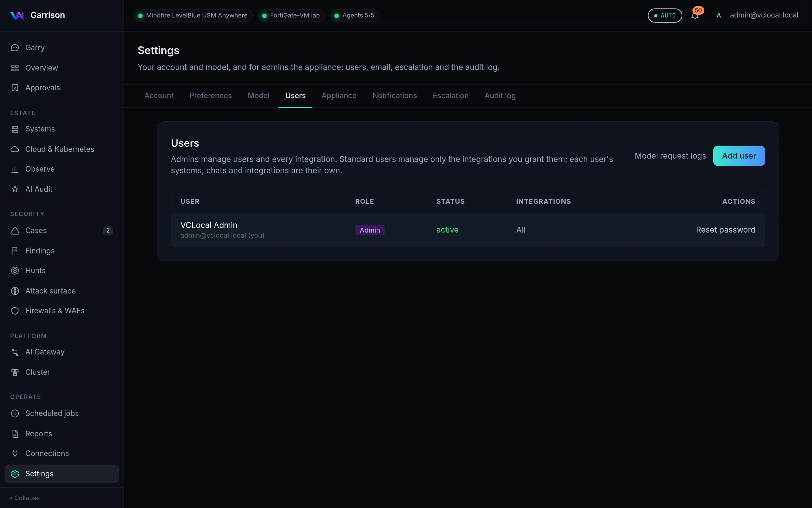Go to the Appliance tab
The width and height of the screenshot is (812, 508).
[339, 96]
